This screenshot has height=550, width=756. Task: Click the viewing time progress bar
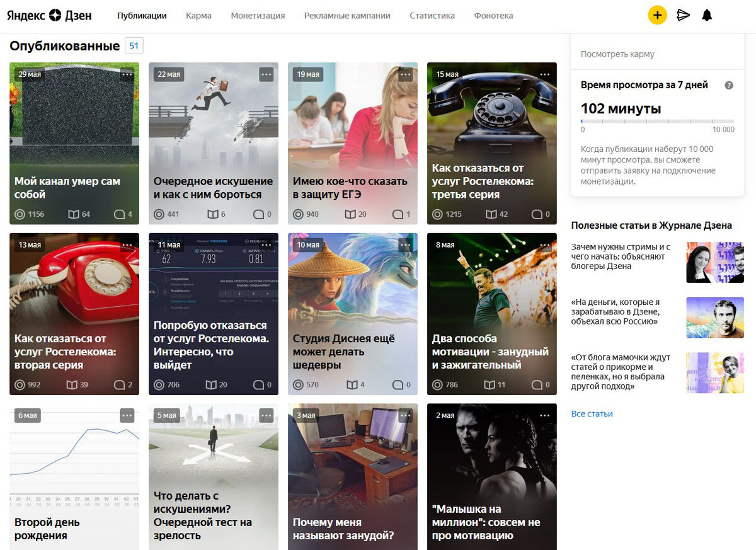[657, 121]
